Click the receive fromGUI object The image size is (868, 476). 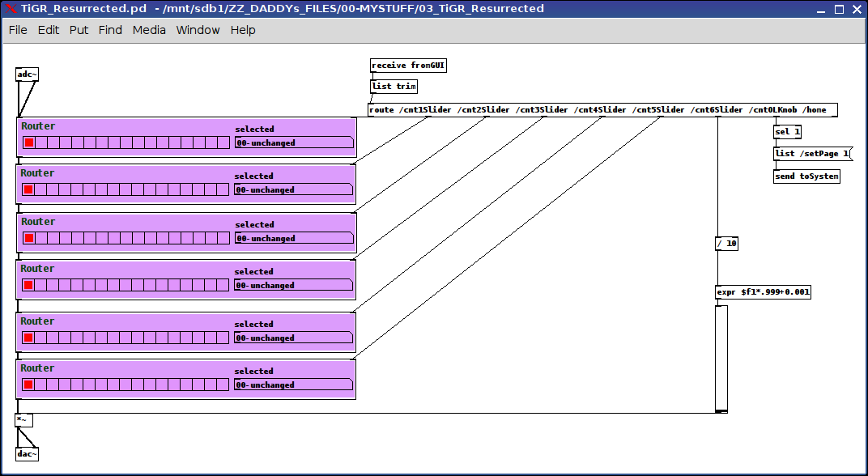408,66
